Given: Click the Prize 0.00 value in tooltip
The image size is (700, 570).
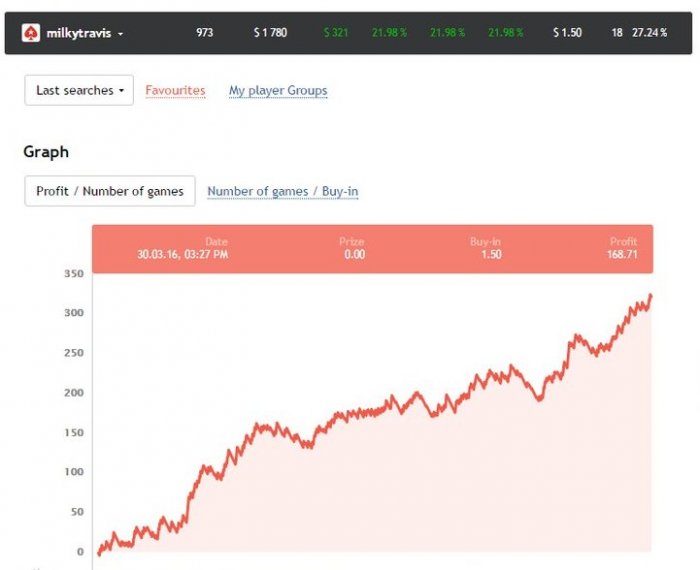Looking at the screenshot, I should point(354,254).
